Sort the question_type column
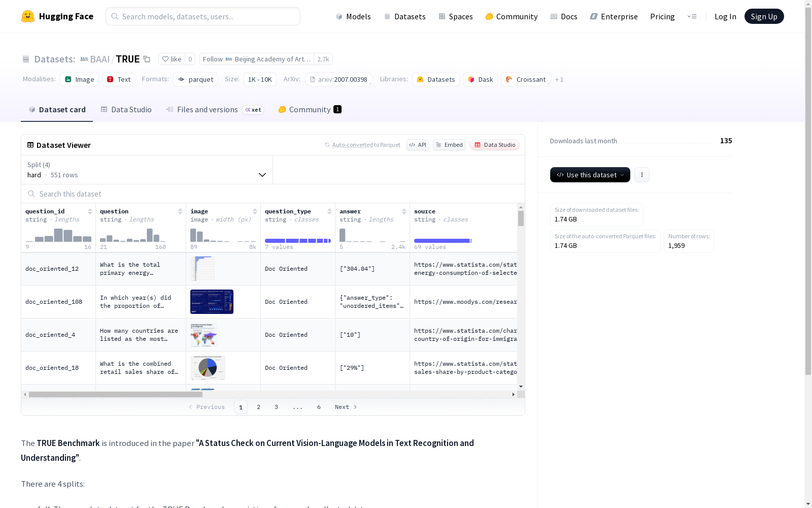 [329, 211]
